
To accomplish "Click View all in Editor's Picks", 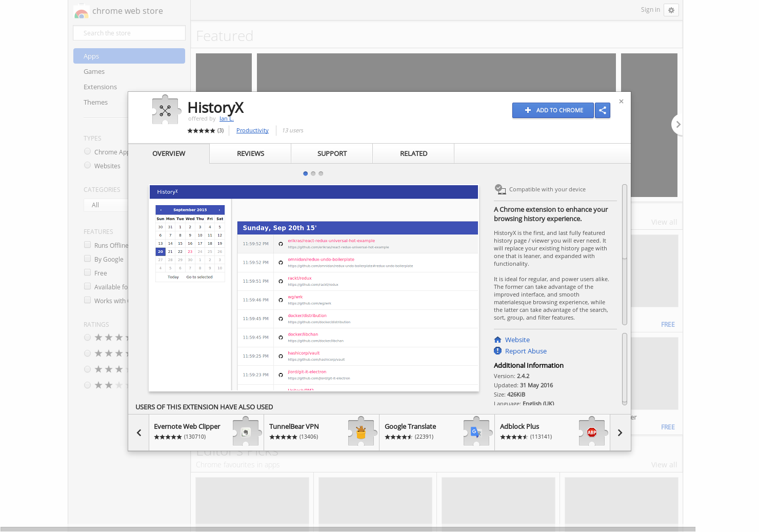I will (x=664, y=465).
